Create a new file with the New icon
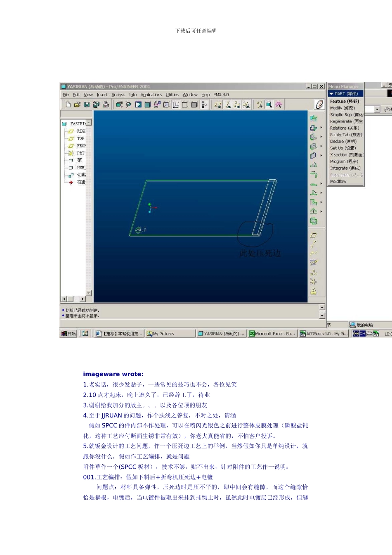 (x=68, y=105)
